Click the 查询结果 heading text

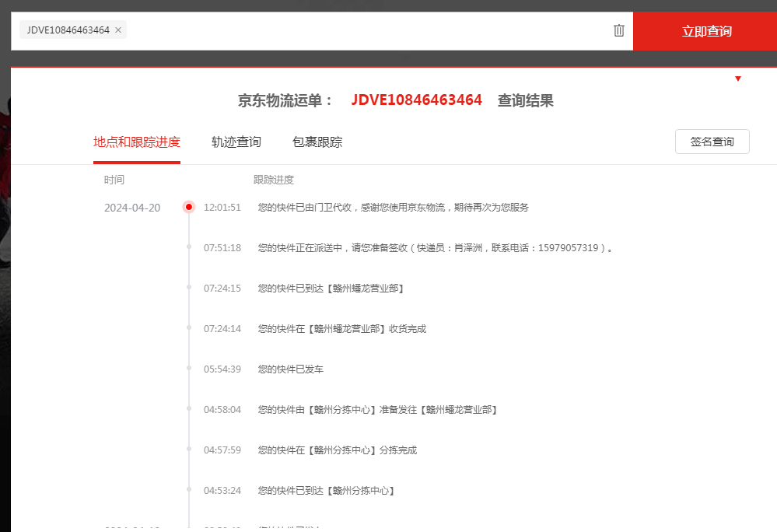click(525, 100)
